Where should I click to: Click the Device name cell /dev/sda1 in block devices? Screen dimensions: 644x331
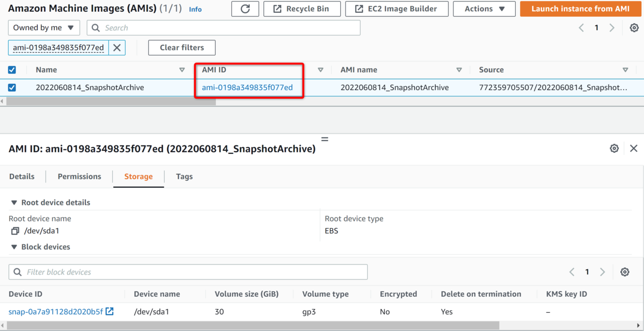pyautogui.click(x=151, y=312)
